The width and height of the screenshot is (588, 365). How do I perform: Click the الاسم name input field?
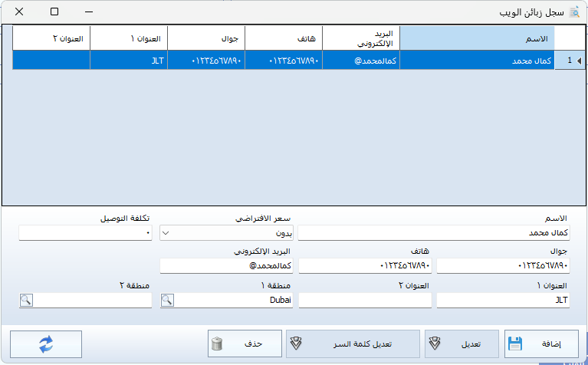(x=434, y=233)
